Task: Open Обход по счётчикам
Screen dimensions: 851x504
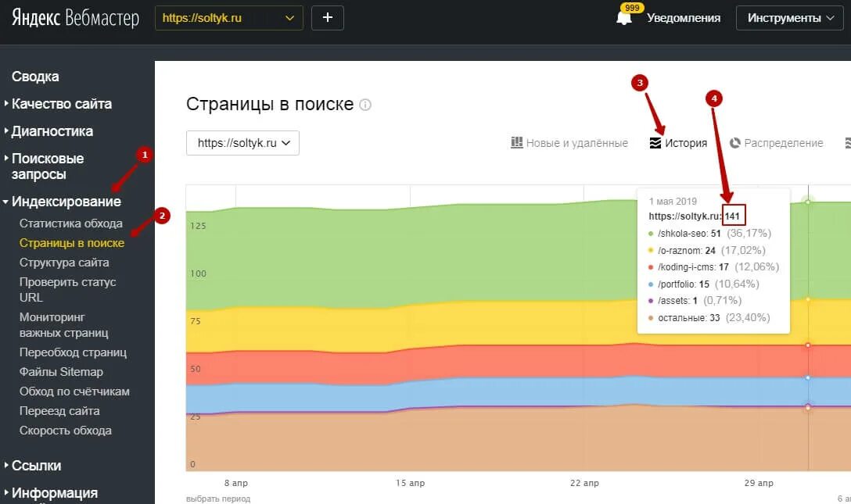Action: point(74,391)
